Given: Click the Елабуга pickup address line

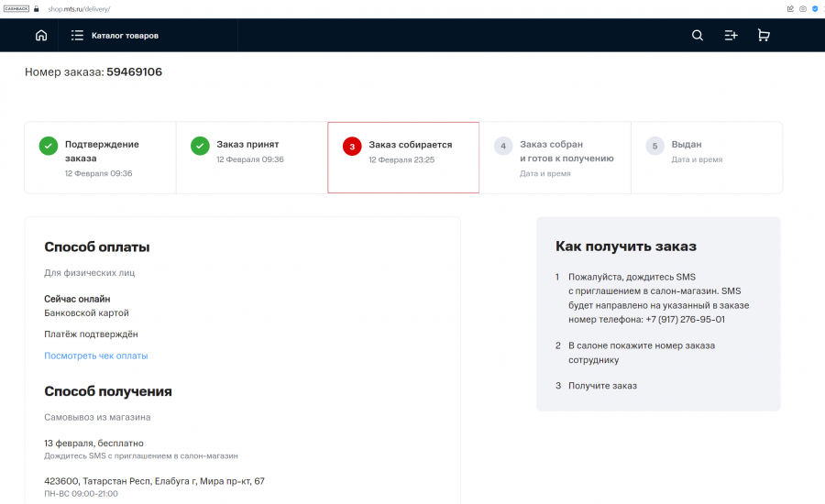Looking at the screenshot, I should (154, 481).
